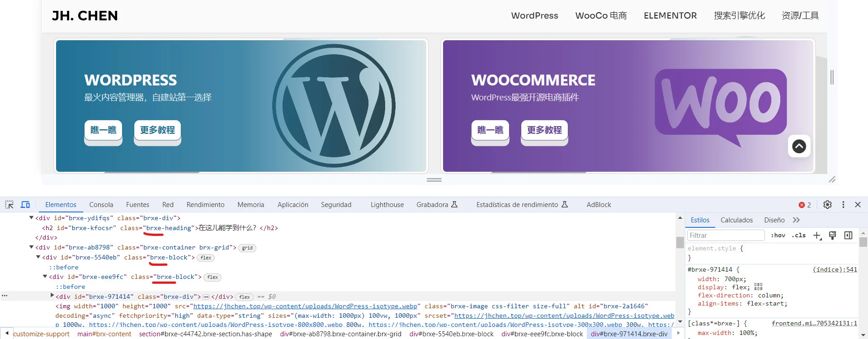Collapse the brxe-eee9fc block node
This screenshot has width=868, height=339.
coord(45,277)
